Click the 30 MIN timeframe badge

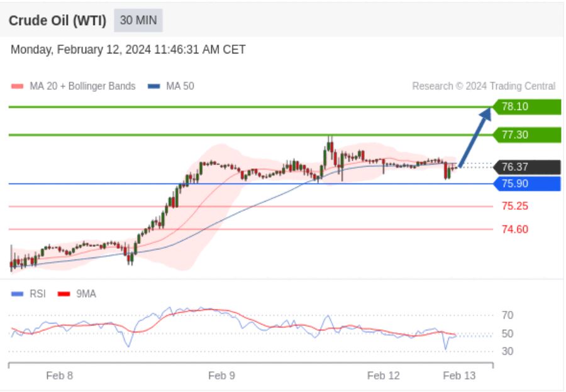click(138, 20)
